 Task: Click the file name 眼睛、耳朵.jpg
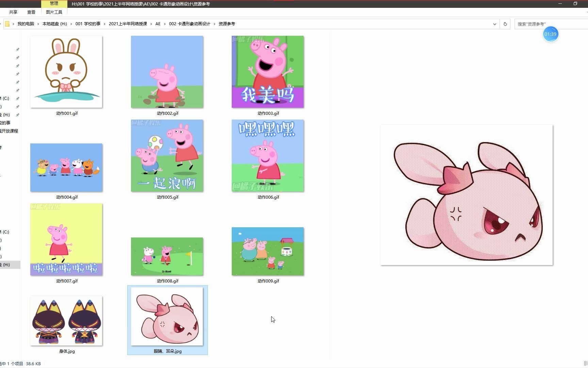(x=167, y=351)
